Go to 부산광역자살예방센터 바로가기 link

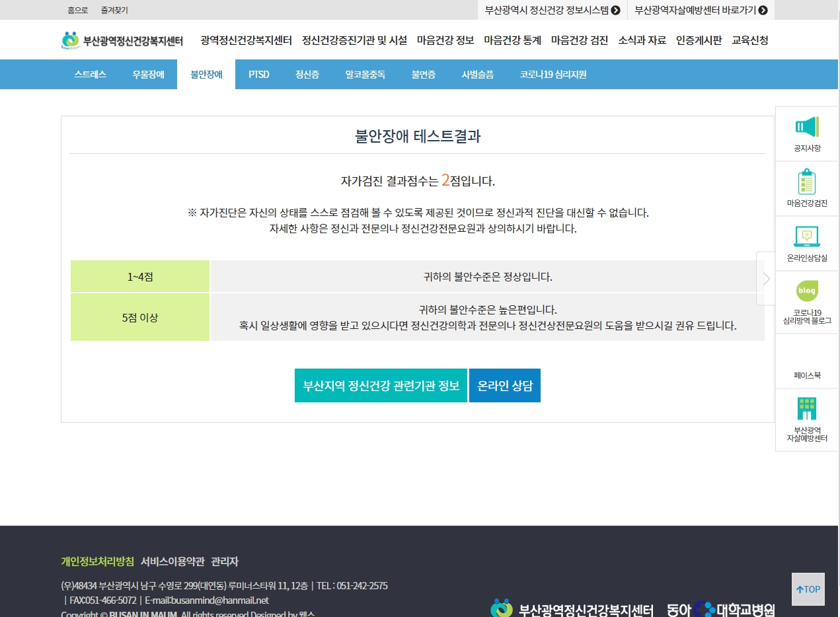click(700, 10)
